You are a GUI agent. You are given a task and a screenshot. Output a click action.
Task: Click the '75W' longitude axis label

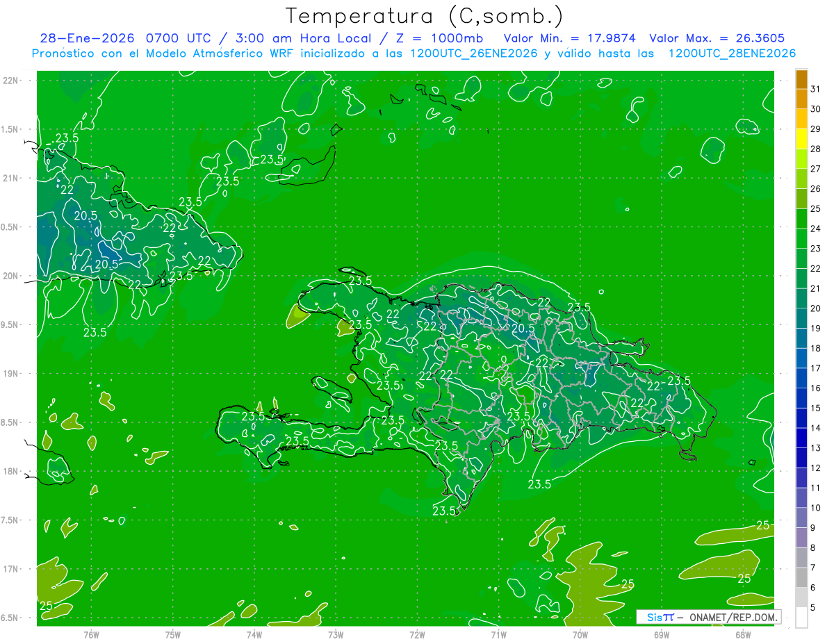tap(172, 634)
